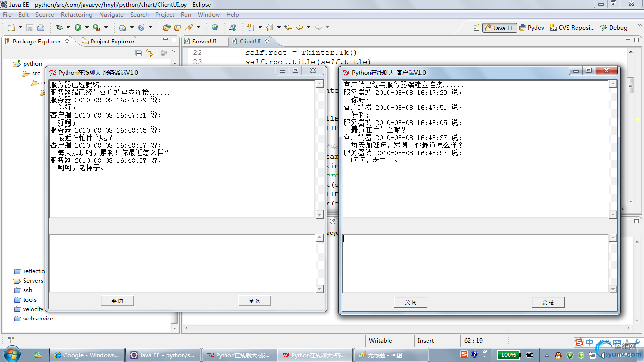Click the Open Perspective icon
Viewport: 644px width, 362px height.
click(x=477, y=28)
